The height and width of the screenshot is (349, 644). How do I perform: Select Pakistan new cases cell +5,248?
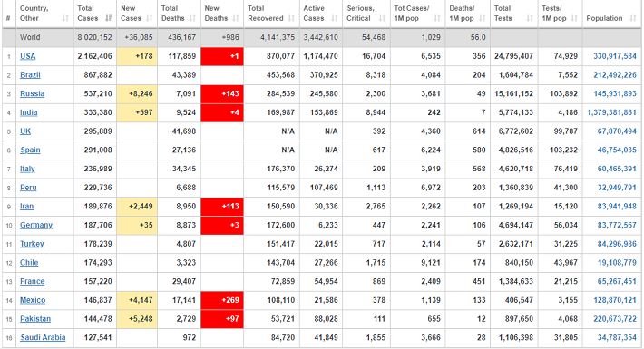[x=137, y=318]
